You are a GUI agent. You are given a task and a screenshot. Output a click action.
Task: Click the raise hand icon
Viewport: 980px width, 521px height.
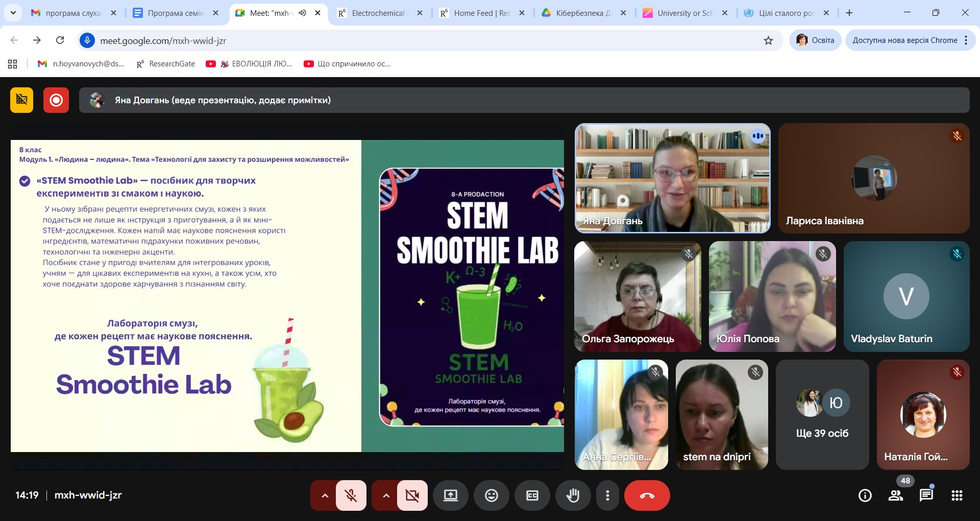[573, 495]
